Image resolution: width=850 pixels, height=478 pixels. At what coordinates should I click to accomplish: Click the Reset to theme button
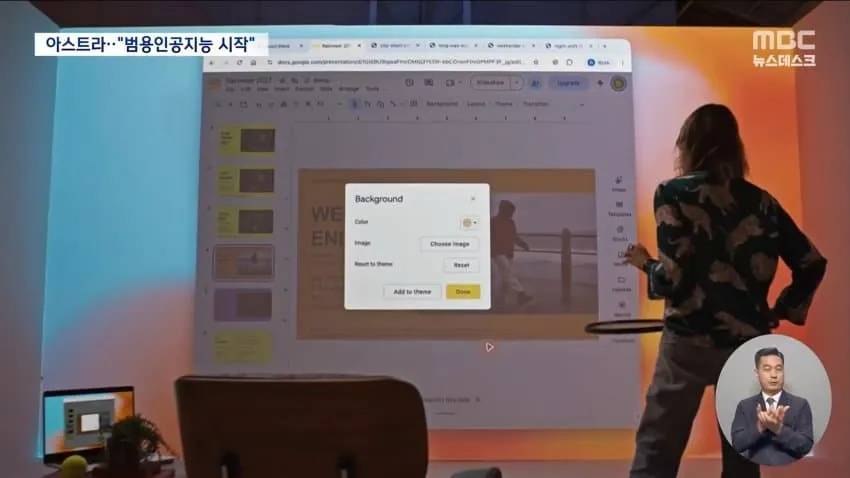461,265
